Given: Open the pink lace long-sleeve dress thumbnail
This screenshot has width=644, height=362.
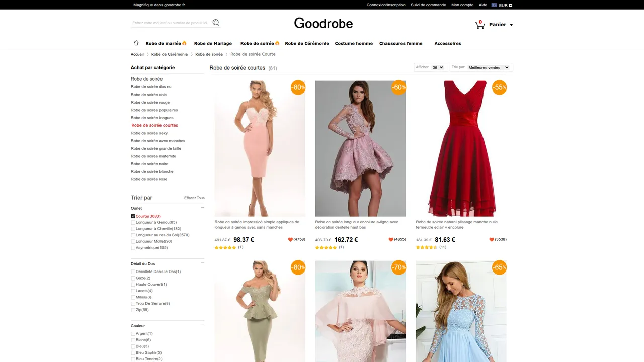Looking at the screenshot, I should [x=361, y=149].
